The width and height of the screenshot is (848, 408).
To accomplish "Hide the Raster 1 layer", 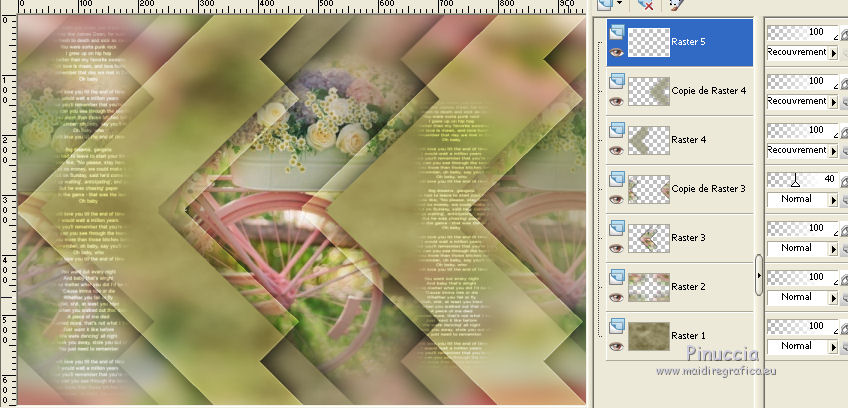I will point(617,346).
